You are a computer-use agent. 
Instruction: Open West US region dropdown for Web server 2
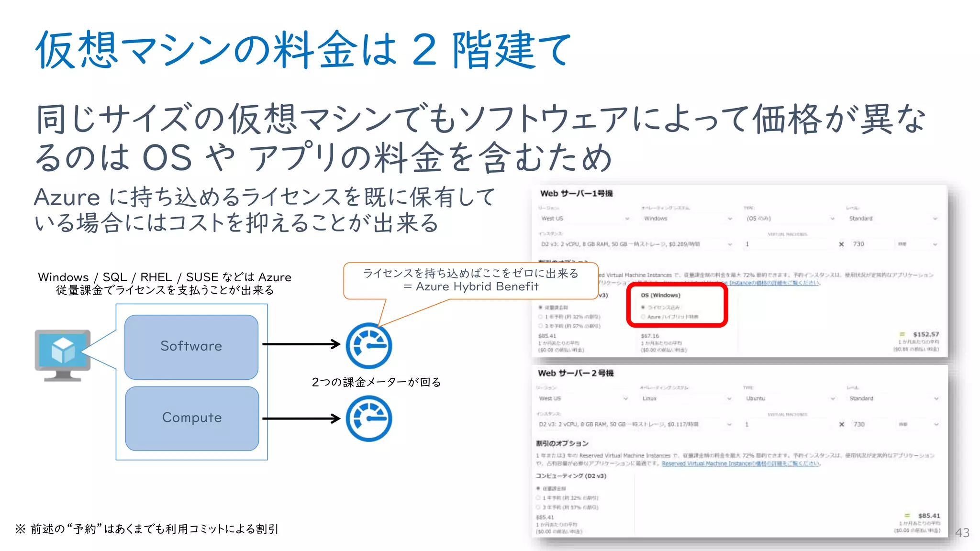click(x=583, y=398)
